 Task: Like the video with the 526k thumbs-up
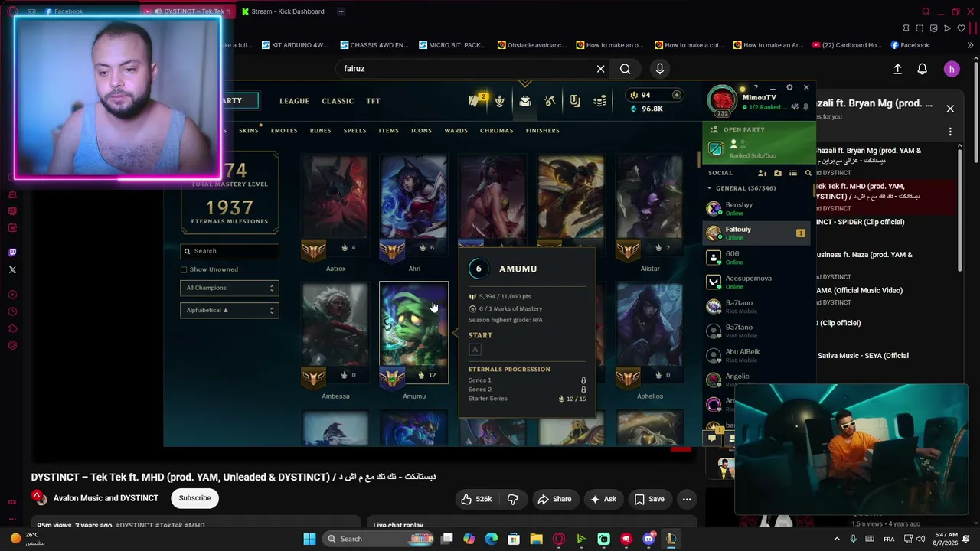coord(476,499)
